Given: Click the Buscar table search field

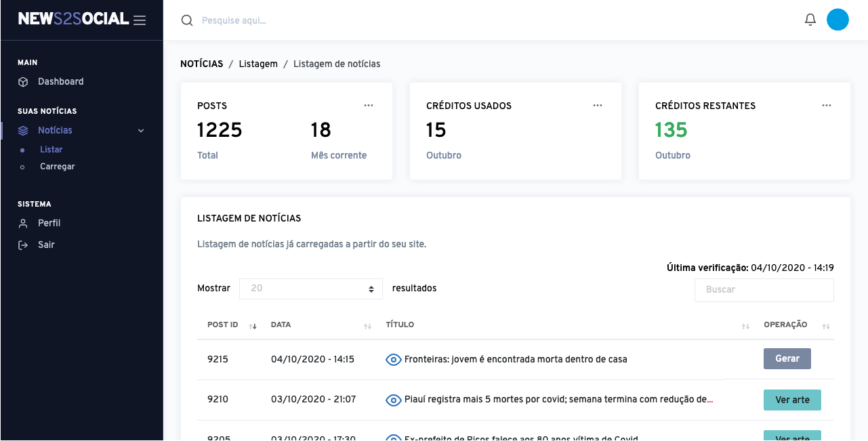Looking at the screenshot, I should tap(764, 290).
